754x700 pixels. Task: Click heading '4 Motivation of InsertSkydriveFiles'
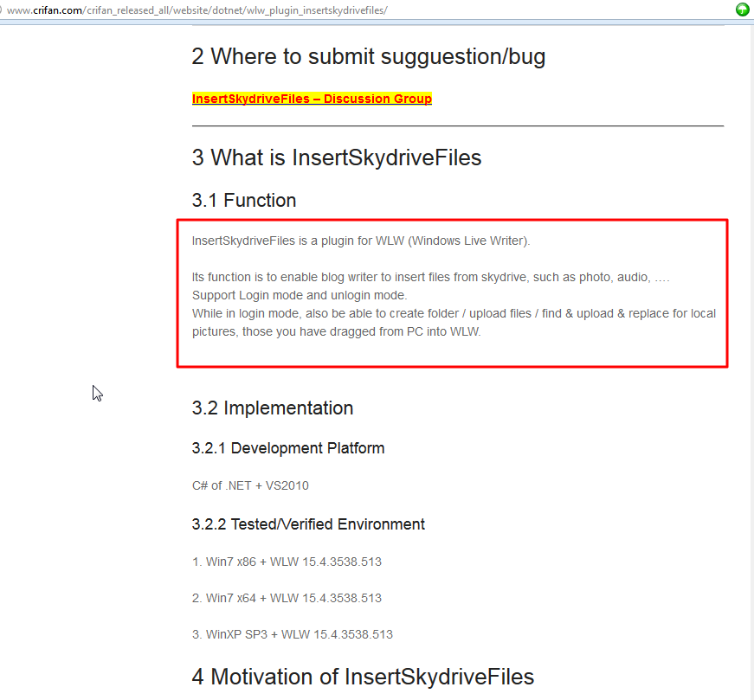tap(363, 677)
